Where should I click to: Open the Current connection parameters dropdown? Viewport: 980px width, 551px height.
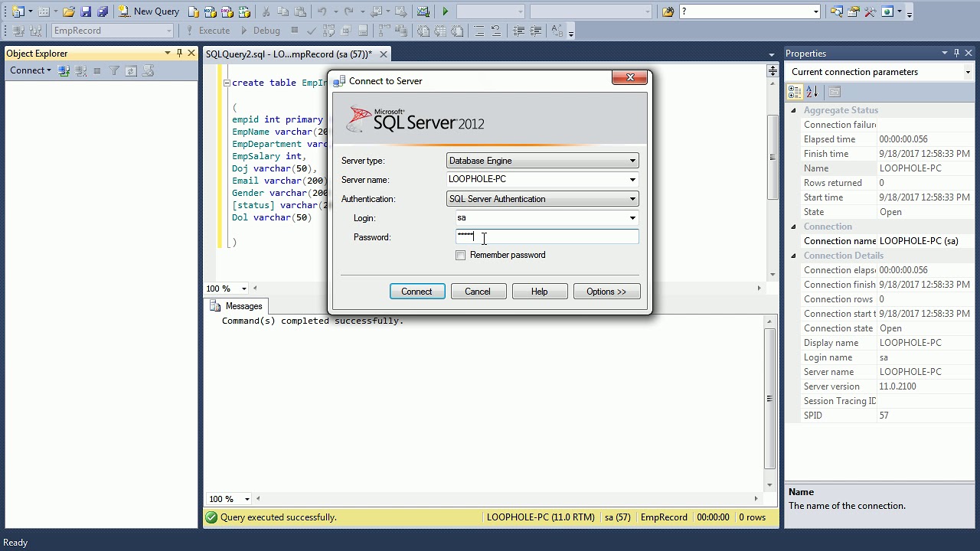968,72
